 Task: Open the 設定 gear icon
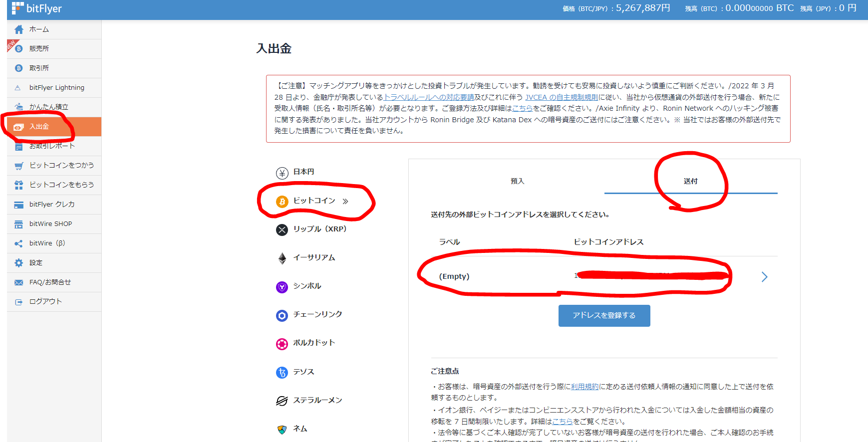pos(19,263)
